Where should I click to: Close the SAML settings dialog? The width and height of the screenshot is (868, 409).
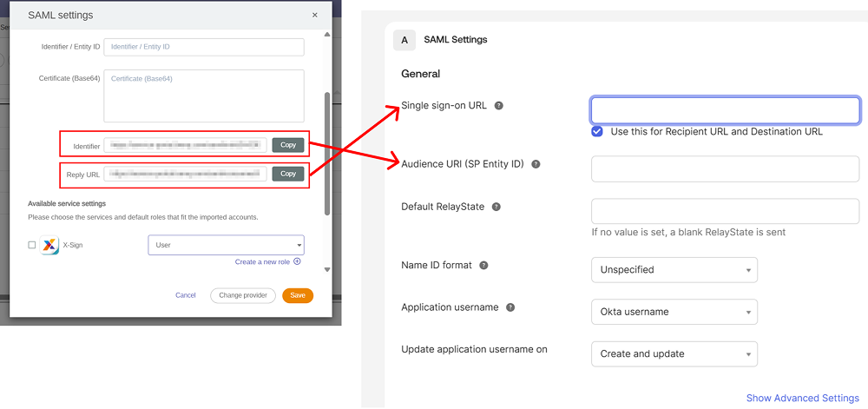coord(314,16)
